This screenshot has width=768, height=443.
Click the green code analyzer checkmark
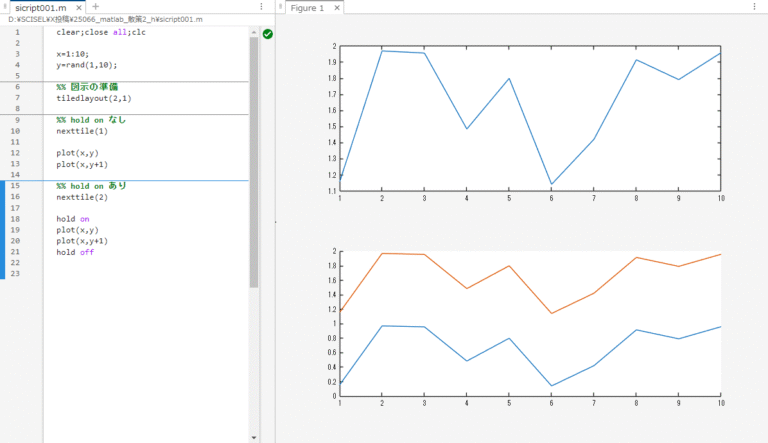point(268,34)
